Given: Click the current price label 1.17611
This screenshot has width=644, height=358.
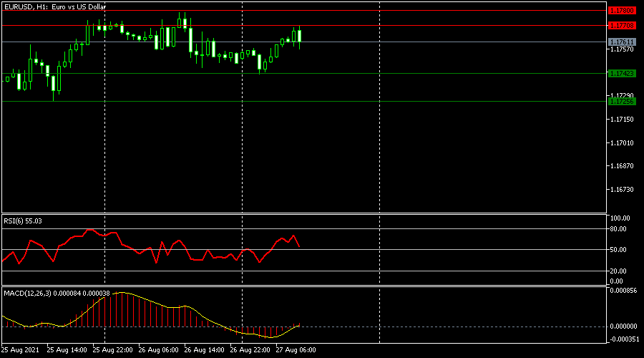Looking at the screenshot, I should 622,42.
